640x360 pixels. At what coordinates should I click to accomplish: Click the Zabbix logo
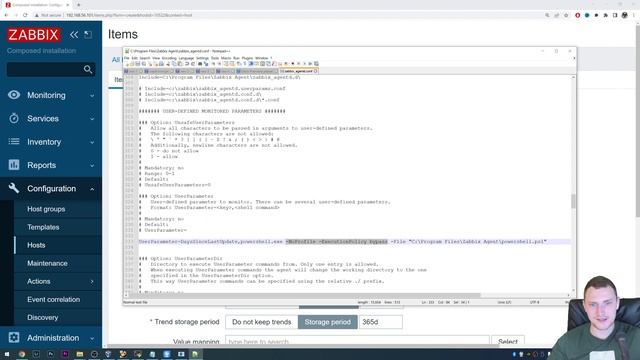click(x=33, y=35)
